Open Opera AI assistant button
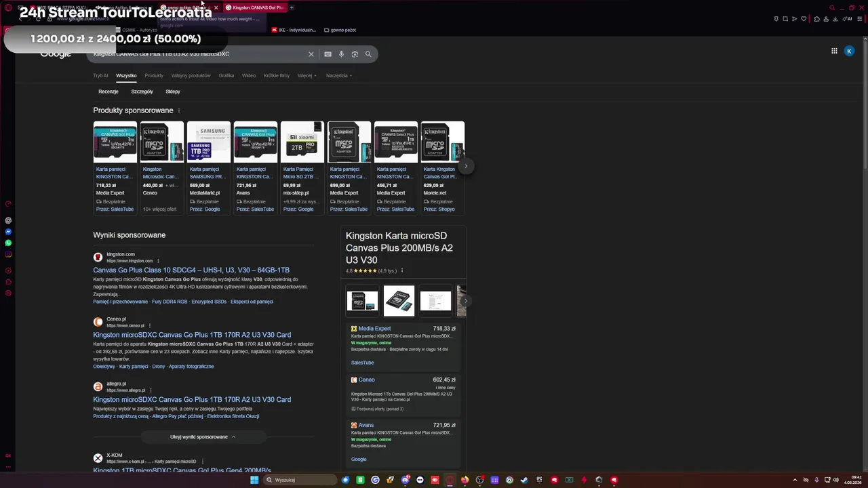 [x=847, y=19]
